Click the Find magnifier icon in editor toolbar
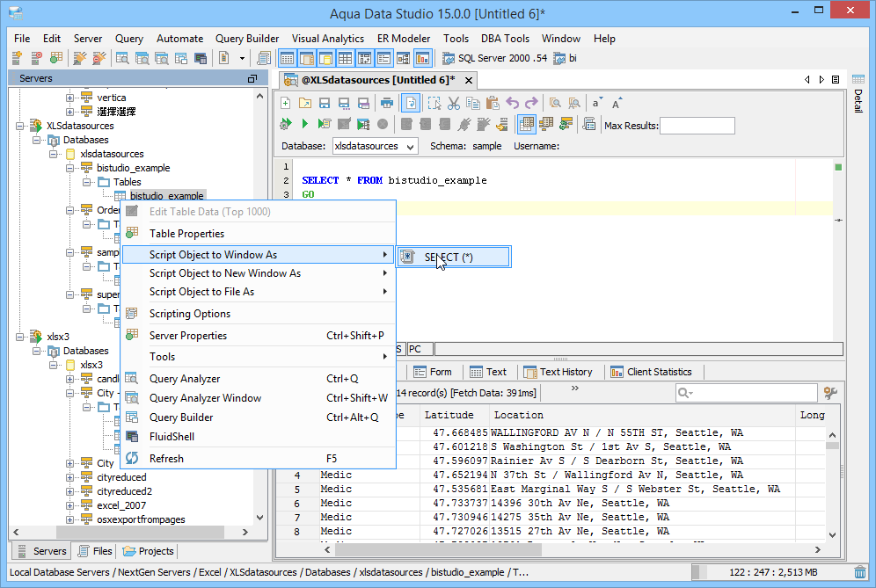This screenshot has width=876, height=588. click(555, 103)
